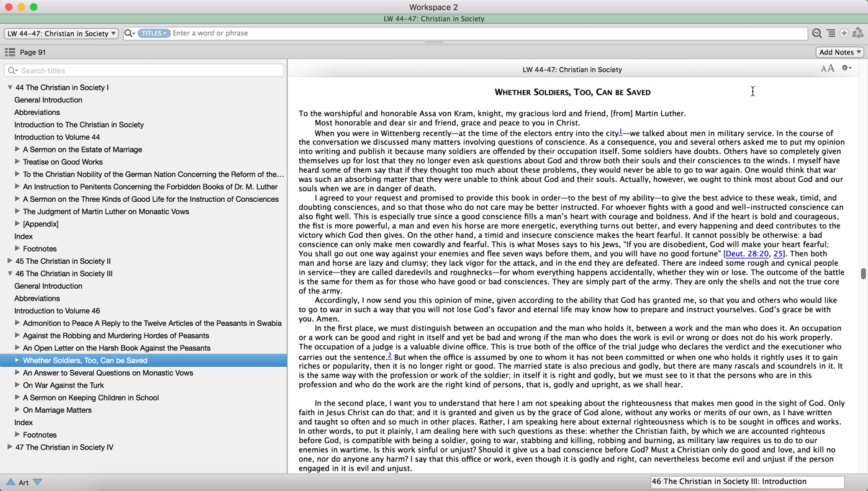Viewport: 868px width, 491px height.
Task: Click the recycle arrows icon
Action: (x=858, y=33)
